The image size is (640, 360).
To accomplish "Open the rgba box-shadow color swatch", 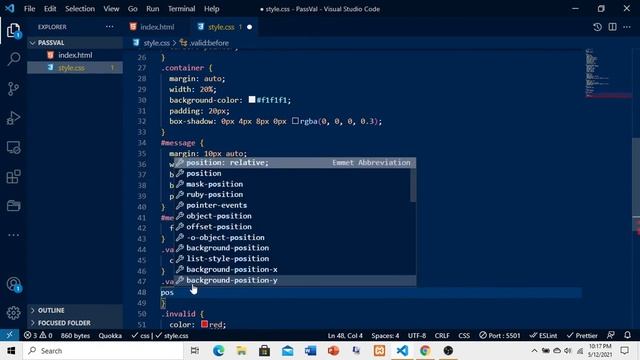I will (295, 121).
